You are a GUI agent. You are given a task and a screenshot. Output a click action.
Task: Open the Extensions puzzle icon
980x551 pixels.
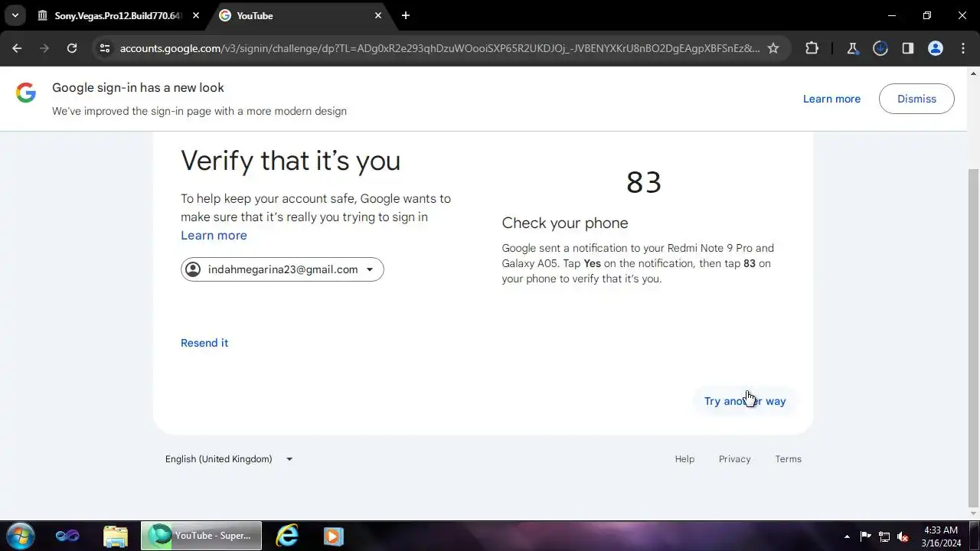(x=812, y=48)
